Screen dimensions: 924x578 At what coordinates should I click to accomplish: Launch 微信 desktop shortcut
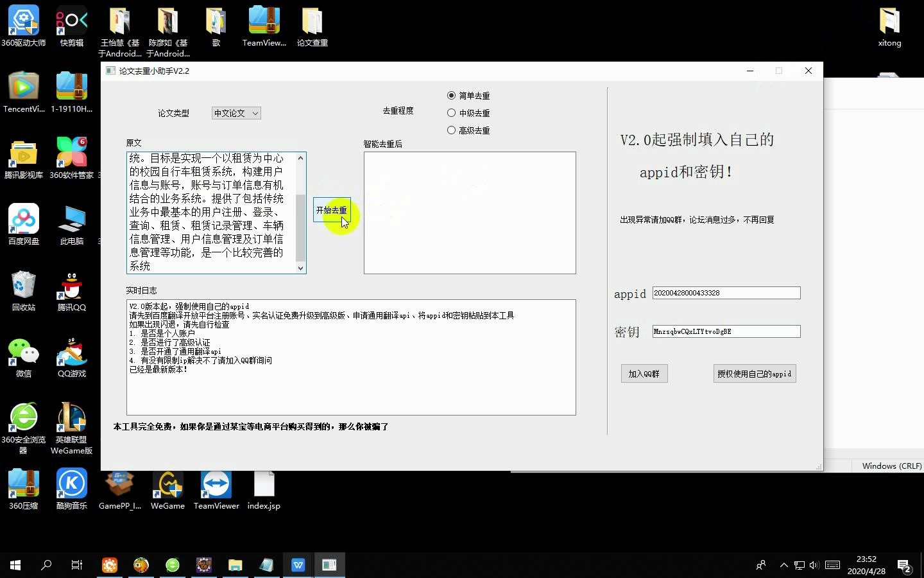click(24, 356)
